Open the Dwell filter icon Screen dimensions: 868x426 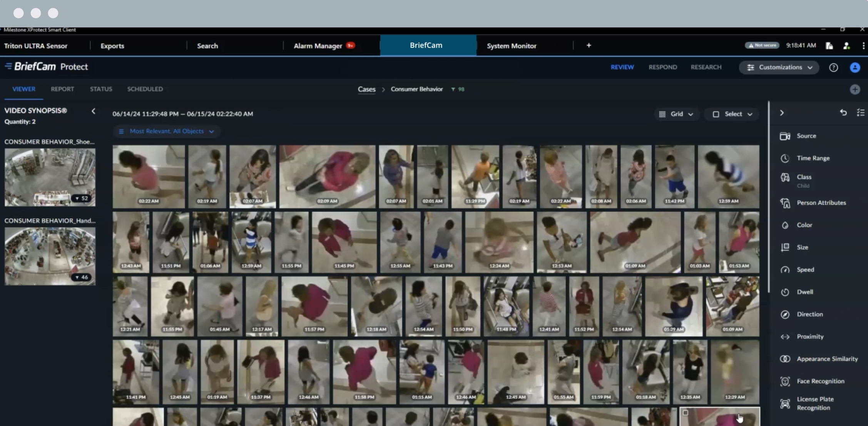785,292
